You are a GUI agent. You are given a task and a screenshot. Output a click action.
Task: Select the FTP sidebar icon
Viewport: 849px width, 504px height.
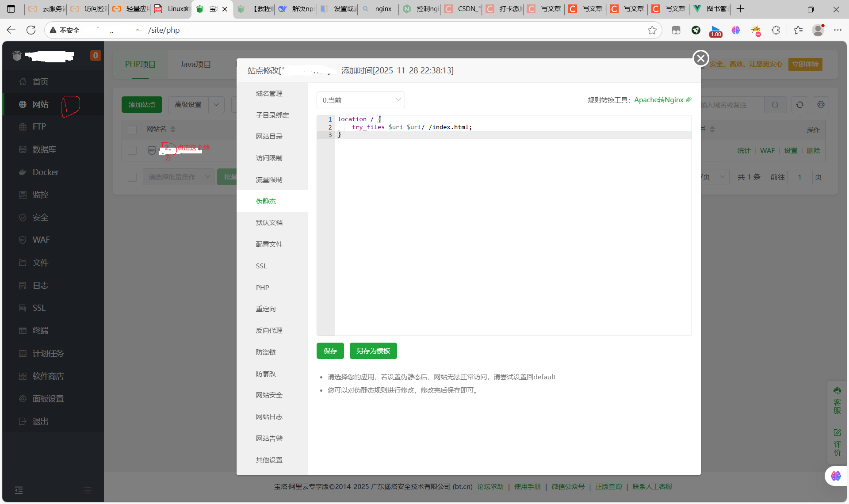coord(39,126)
